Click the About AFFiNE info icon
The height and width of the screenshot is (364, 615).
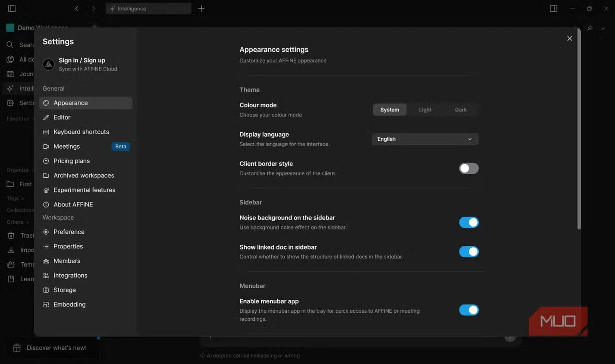click(46, 204)
